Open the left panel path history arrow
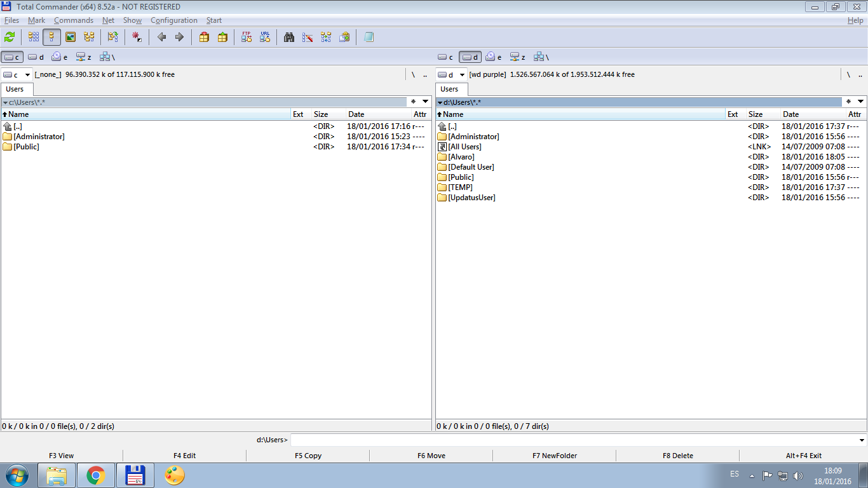Viewport: 868px width, 488px height. tap(426, 102)
